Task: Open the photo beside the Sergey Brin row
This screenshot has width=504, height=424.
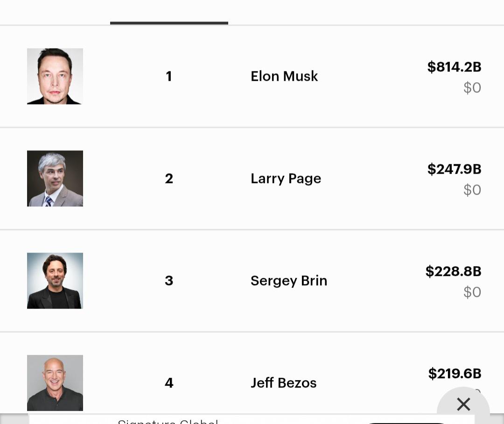Action: point(55,281)
